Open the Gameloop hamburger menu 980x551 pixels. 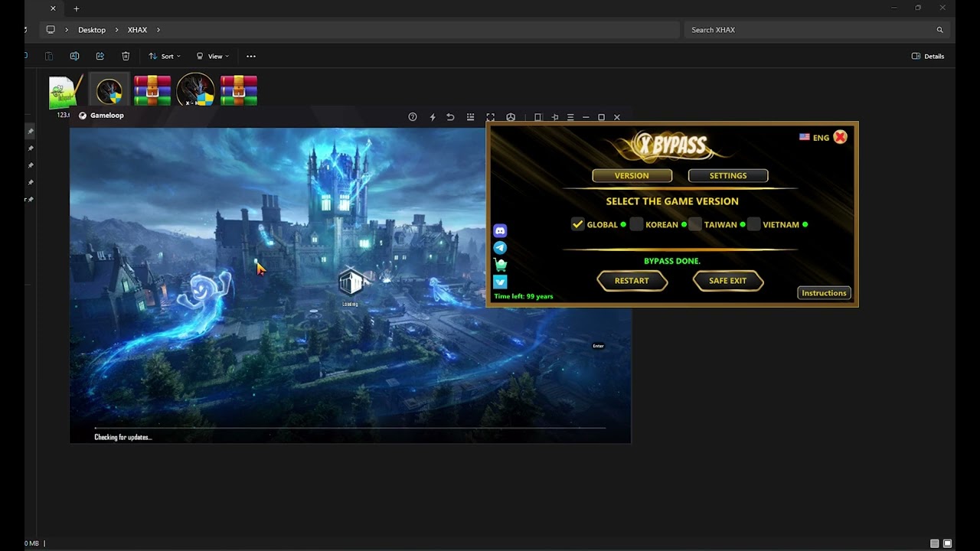570,117
